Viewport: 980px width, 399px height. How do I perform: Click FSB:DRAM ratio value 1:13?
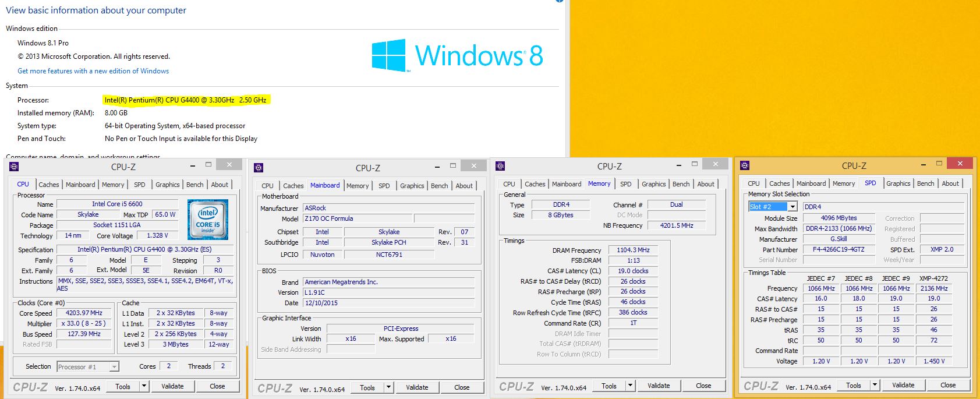point(633,260)
